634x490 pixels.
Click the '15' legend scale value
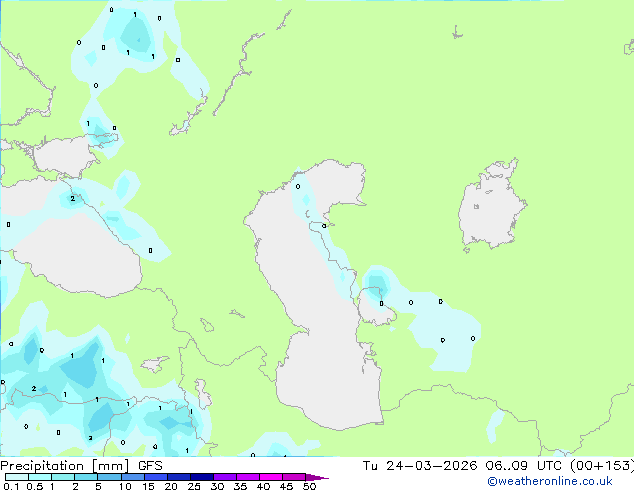[x=148, y=486]
